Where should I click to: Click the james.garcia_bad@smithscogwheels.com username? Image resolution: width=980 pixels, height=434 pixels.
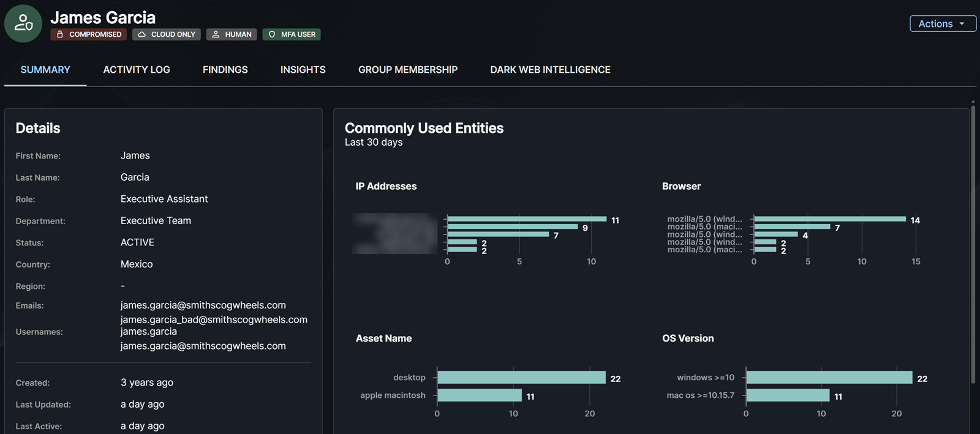214,320
